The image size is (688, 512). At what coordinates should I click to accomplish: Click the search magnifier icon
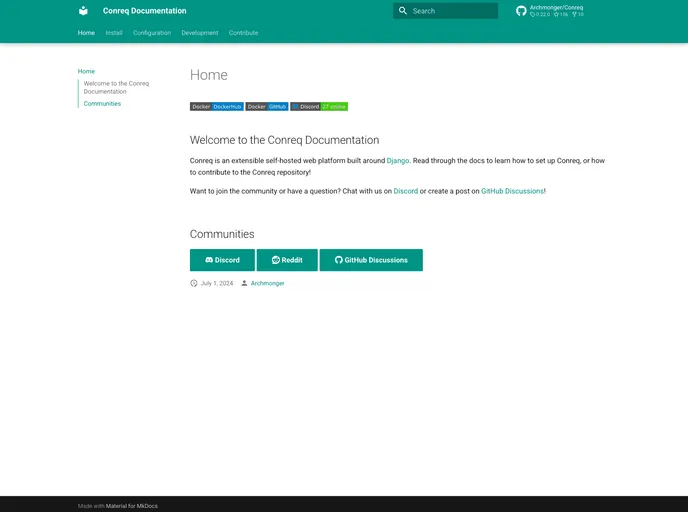click(x=403, y=11)
